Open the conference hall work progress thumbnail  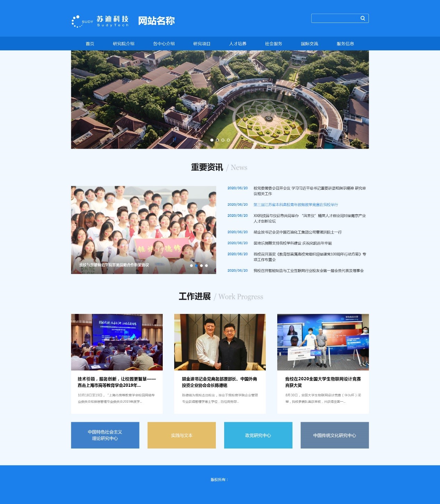click(x=117, y=342)
